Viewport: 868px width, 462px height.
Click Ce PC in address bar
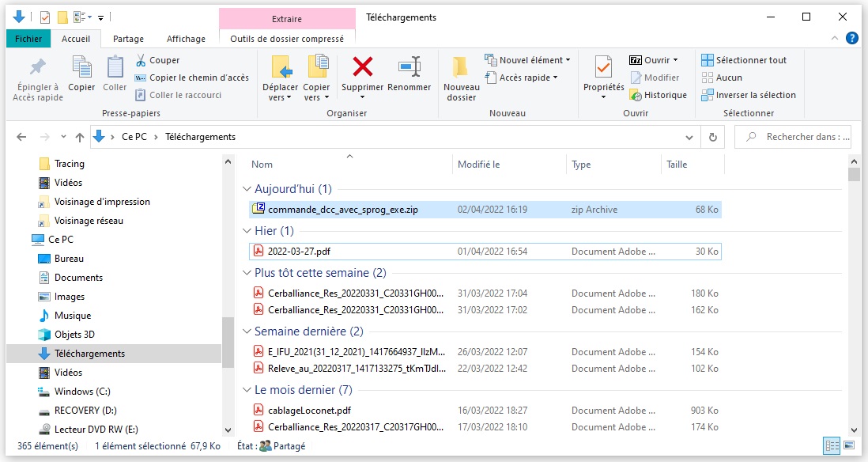pos(134,137)
